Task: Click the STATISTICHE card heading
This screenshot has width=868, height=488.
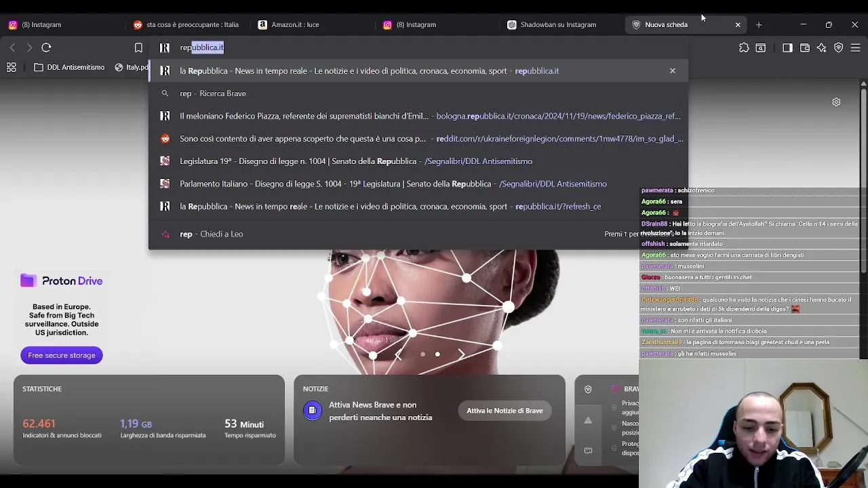Action: click(42, 389)
